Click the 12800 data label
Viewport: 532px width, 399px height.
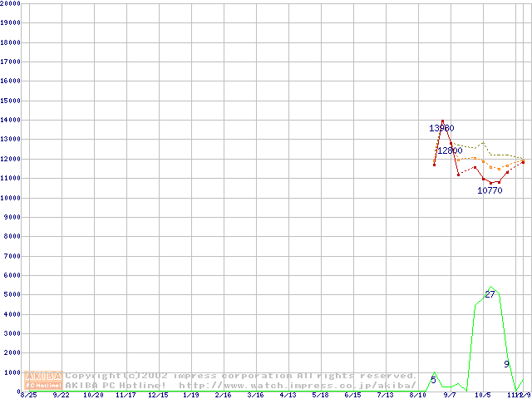[450, 150]
